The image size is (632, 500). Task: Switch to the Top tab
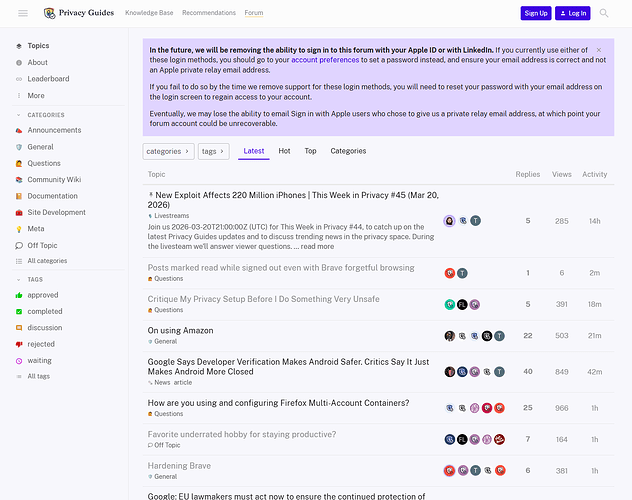tap(310, 151)
